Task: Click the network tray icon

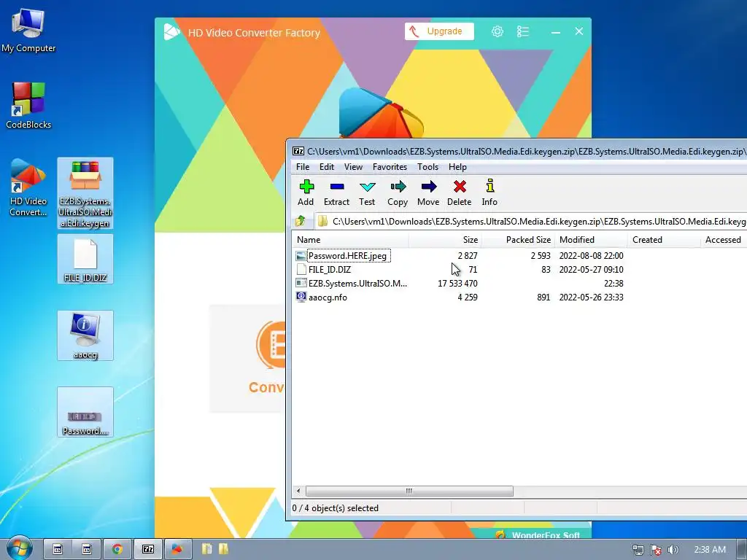Action: (638, 550)
